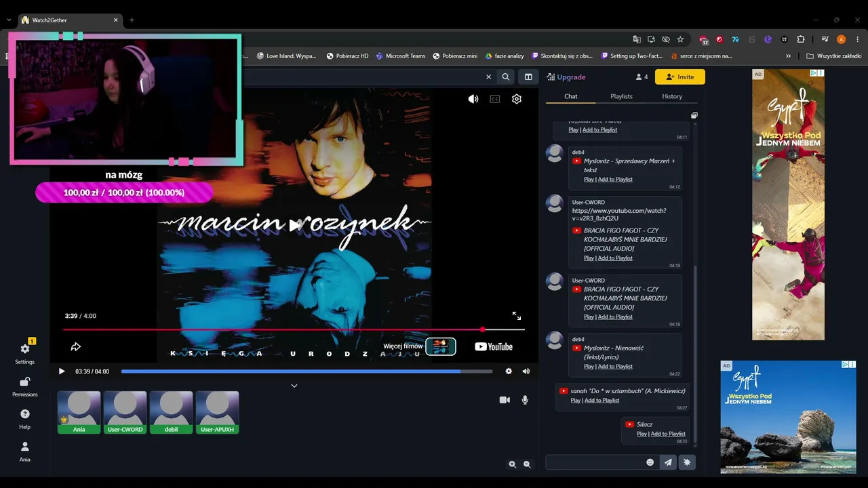This screenshot has height=488, width=868.
Task: Zoom out the user tiles
Action: [528, 464]
